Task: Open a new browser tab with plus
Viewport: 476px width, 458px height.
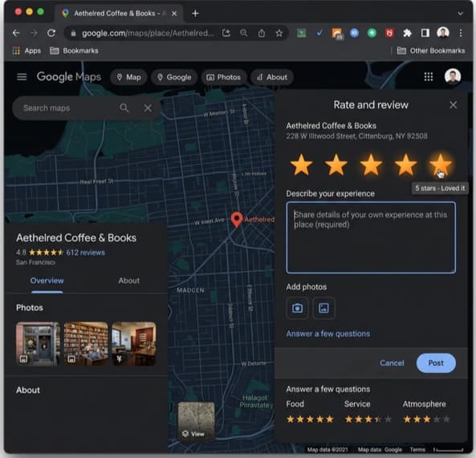Action: (195, 14)
